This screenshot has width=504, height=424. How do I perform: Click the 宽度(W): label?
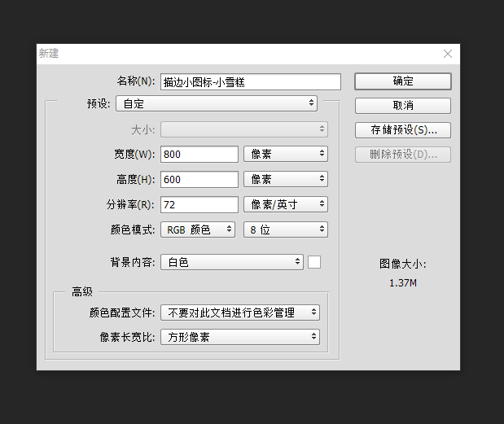[x=134, y=154]
